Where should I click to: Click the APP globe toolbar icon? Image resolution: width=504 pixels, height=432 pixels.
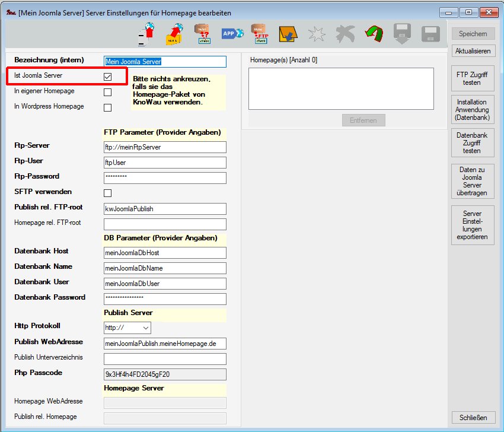232,34
